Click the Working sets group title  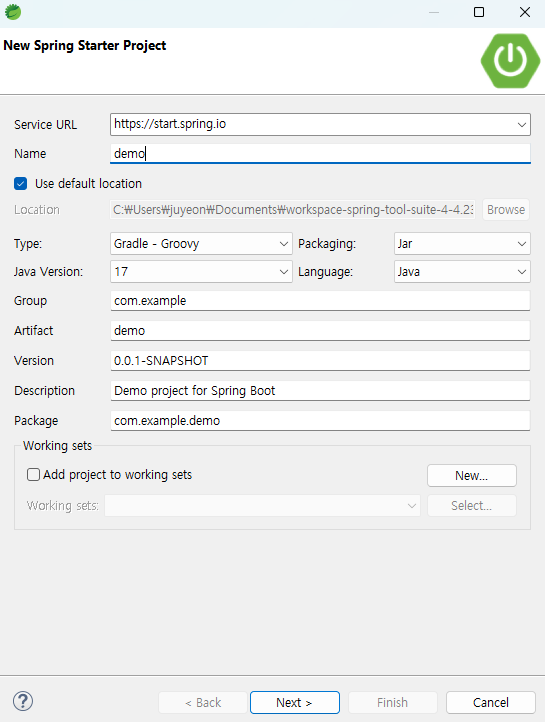click(58, 446)
